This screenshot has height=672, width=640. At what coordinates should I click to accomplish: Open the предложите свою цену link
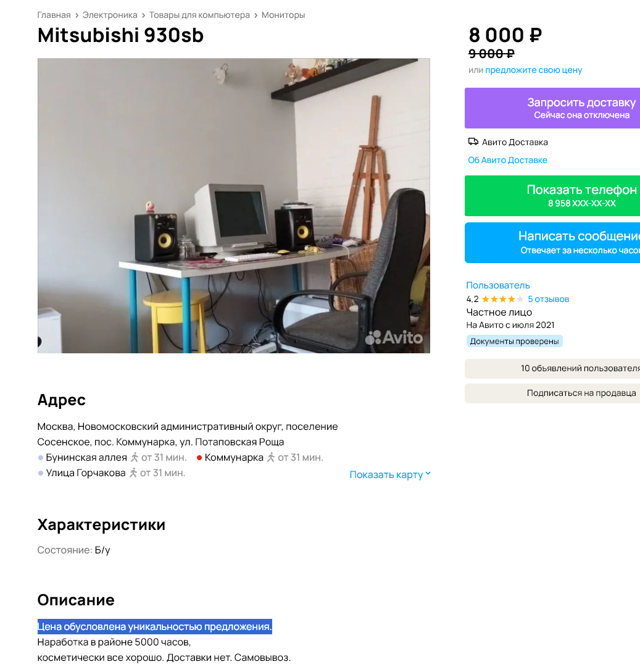(x=533, y=70)
